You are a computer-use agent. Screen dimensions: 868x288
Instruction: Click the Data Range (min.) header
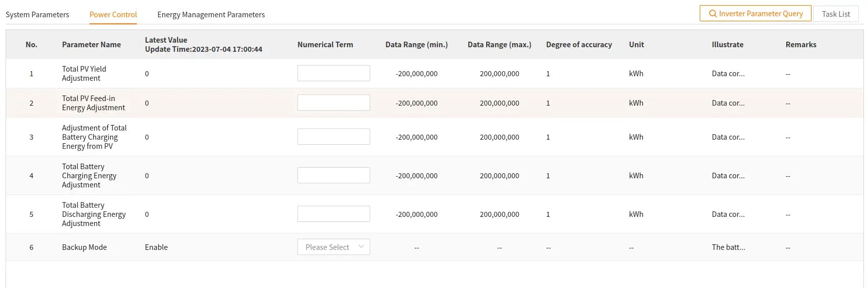416,45
